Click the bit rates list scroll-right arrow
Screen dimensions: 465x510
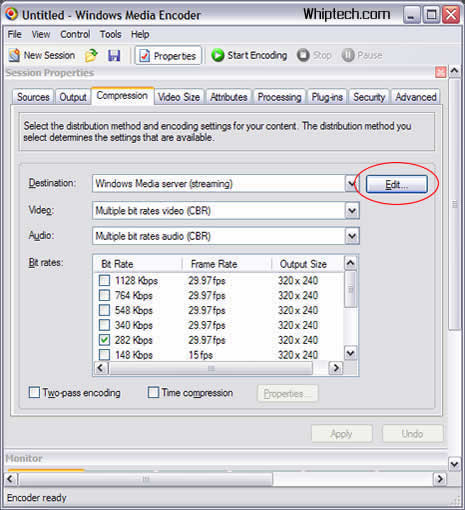[336, 368]
